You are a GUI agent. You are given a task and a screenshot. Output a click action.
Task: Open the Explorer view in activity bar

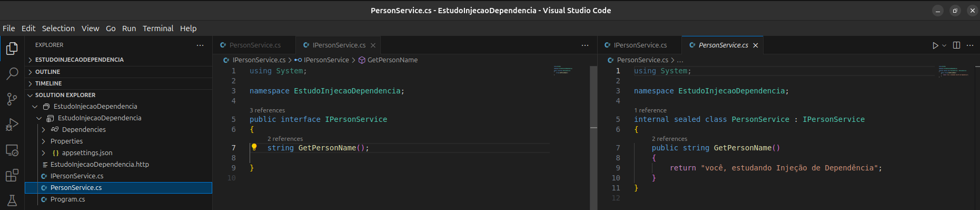click(12, 49)
